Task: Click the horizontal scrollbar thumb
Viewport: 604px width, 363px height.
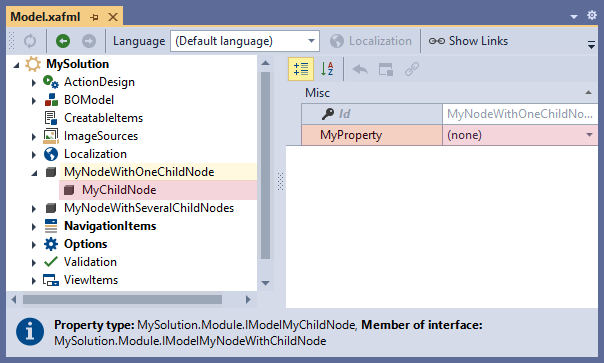Action: (x=122, y=299)
